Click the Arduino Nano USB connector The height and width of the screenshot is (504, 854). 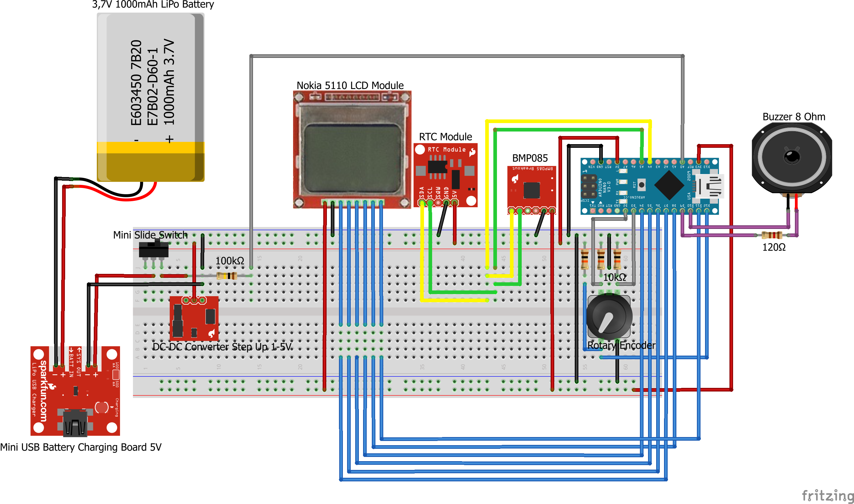[x=710, y=186]
